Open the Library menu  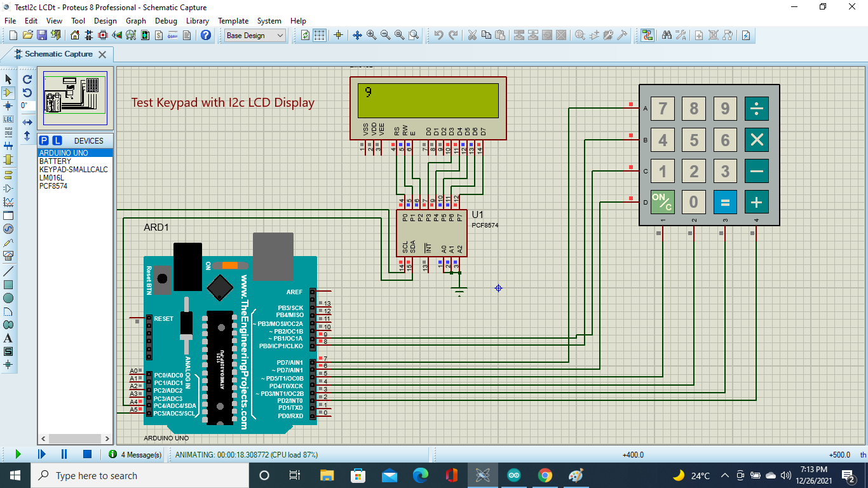[198, 21]
